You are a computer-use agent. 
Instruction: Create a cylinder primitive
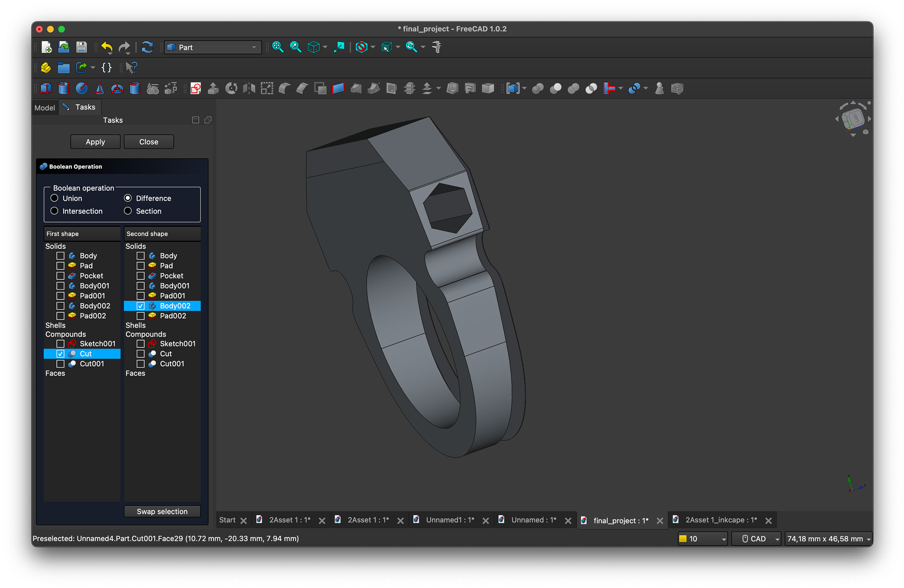(x=63, y=89)
